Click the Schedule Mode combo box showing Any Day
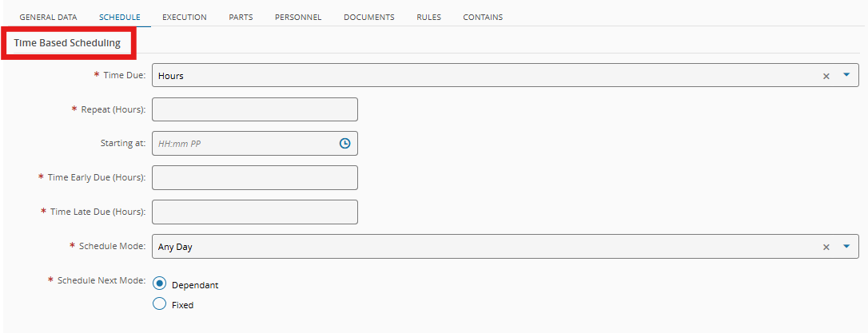868x333 pixels. pos(505,246)
